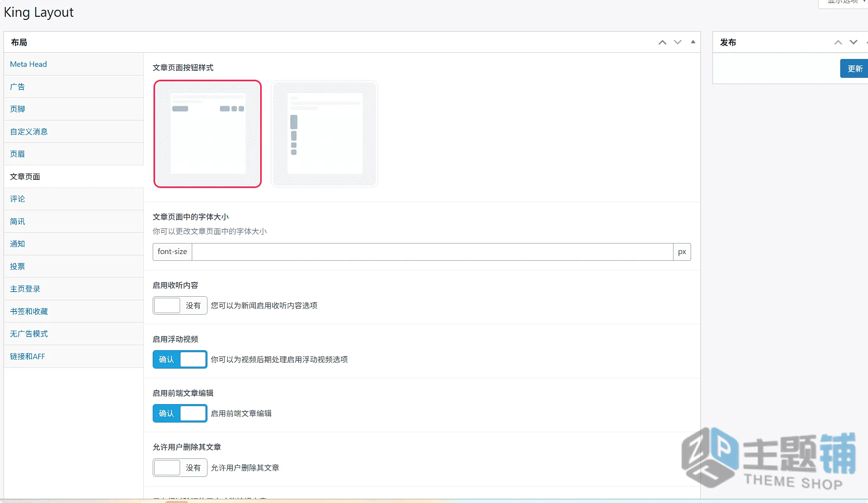Toggle the 启用前端文章编辑 switch
The height and width of the screenshot is (503, 868).
(180, 413)
